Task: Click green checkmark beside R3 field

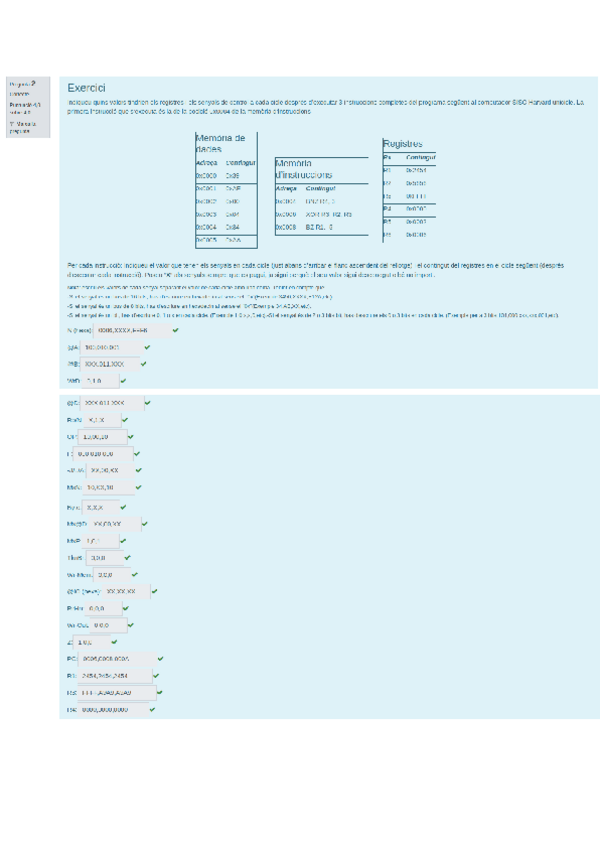Action: [x=160, y=692]
